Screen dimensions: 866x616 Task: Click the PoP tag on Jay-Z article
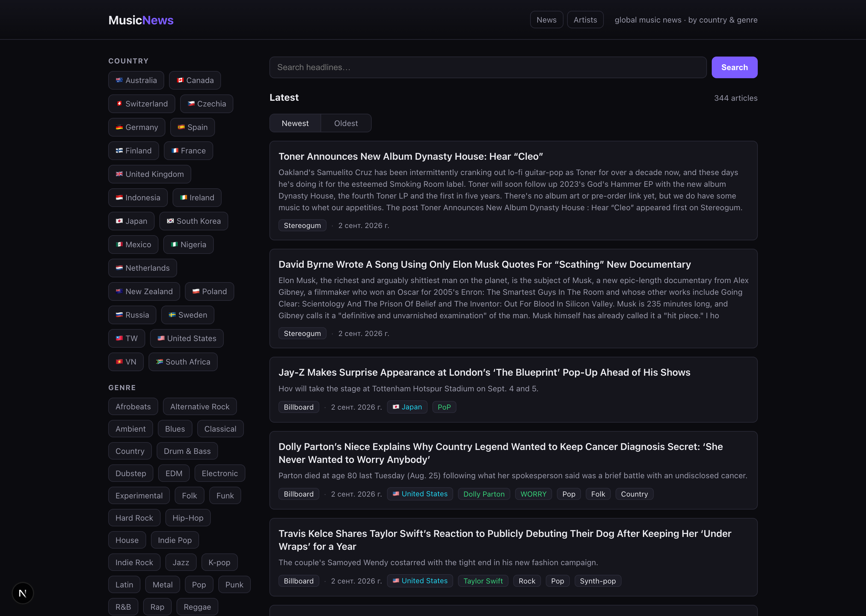(x=444, y=407)
